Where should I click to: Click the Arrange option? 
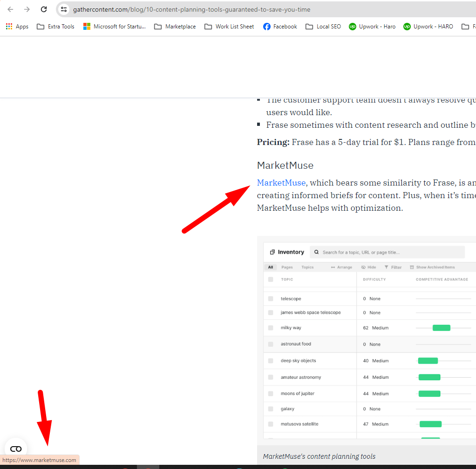pos(341,267)
